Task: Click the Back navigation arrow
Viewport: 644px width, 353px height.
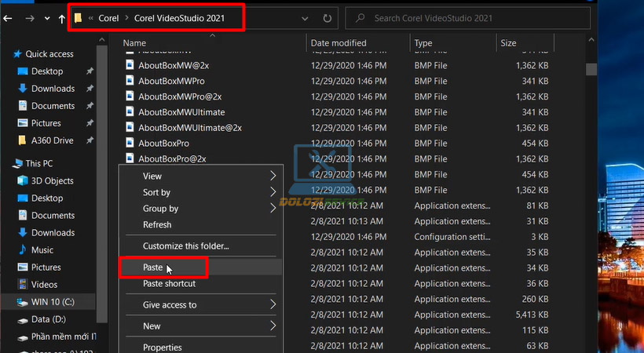Action: pos(8,18)
